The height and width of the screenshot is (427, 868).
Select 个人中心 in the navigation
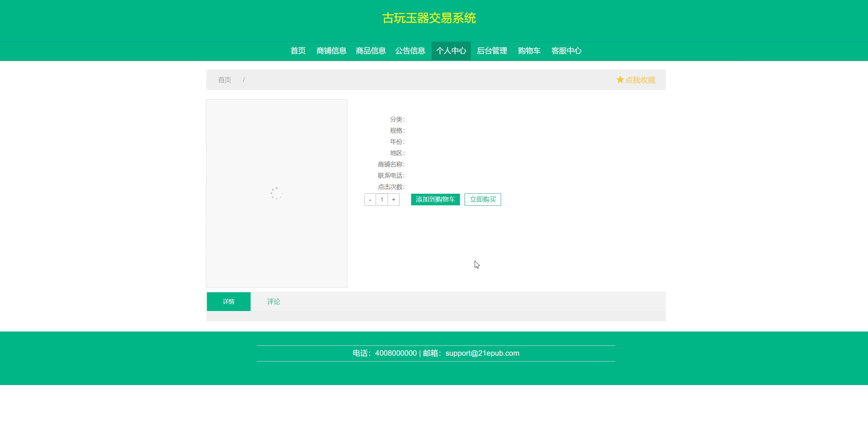click(x=451, y=51)
